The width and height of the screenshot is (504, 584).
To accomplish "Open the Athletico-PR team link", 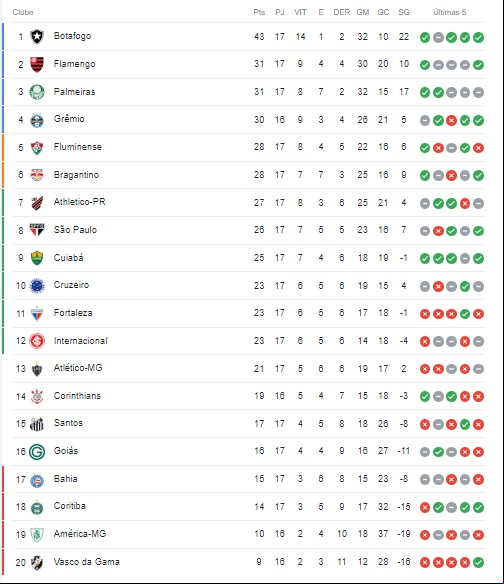I will coord(79,202).
